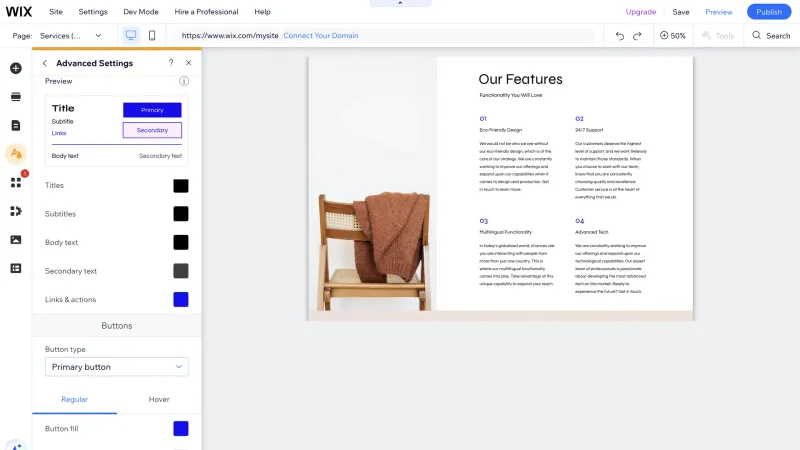Change the Secondary text color swatch

pyautogui.click(x=181, y=271)
